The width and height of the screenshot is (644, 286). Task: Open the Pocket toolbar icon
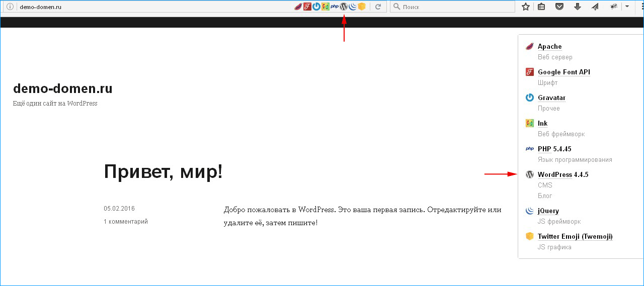click(559, 7)
